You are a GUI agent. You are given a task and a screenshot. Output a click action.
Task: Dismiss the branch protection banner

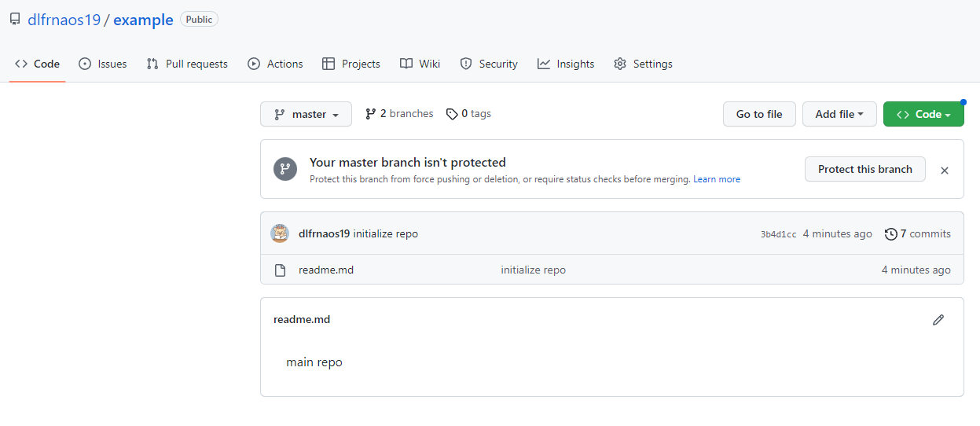(x=945, y=170)
